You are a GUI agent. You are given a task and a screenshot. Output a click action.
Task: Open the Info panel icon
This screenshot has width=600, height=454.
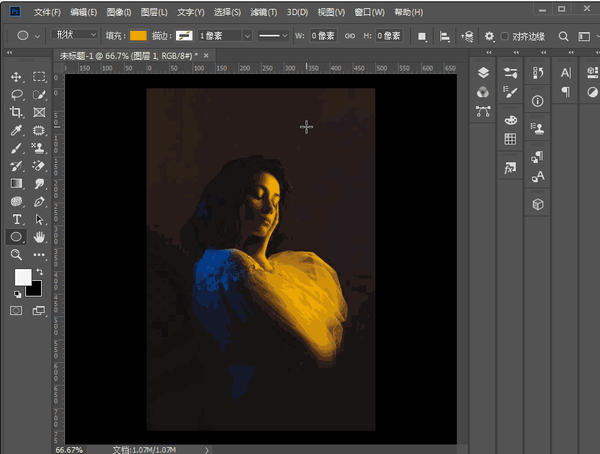point(538,101)
